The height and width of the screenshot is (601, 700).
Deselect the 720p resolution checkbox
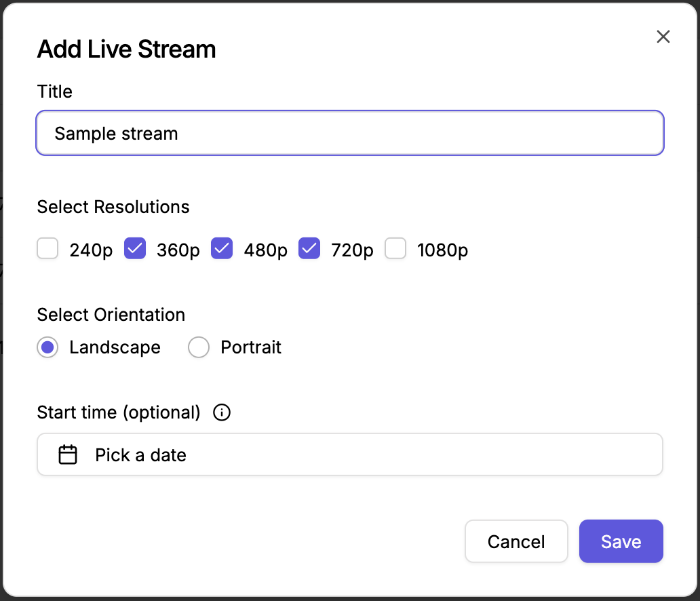point(309,249)
